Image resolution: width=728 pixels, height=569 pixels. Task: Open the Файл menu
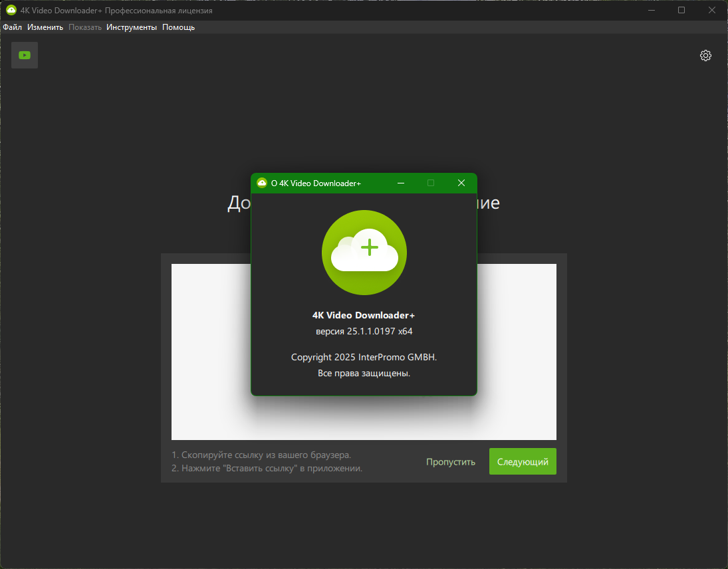tap(13, 27)
